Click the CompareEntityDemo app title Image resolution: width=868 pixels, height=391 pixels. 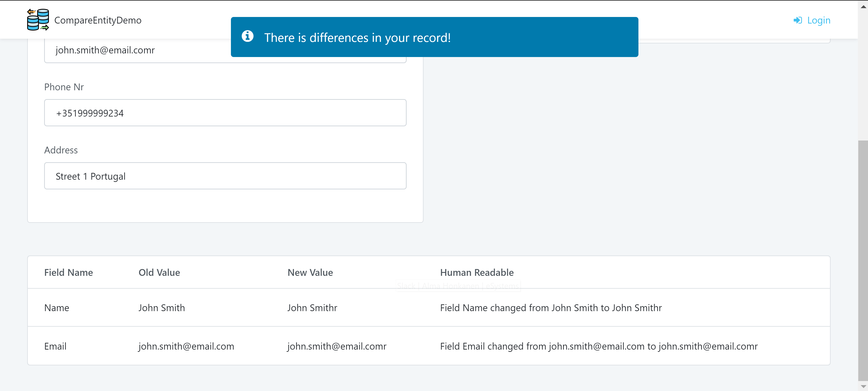98,20
